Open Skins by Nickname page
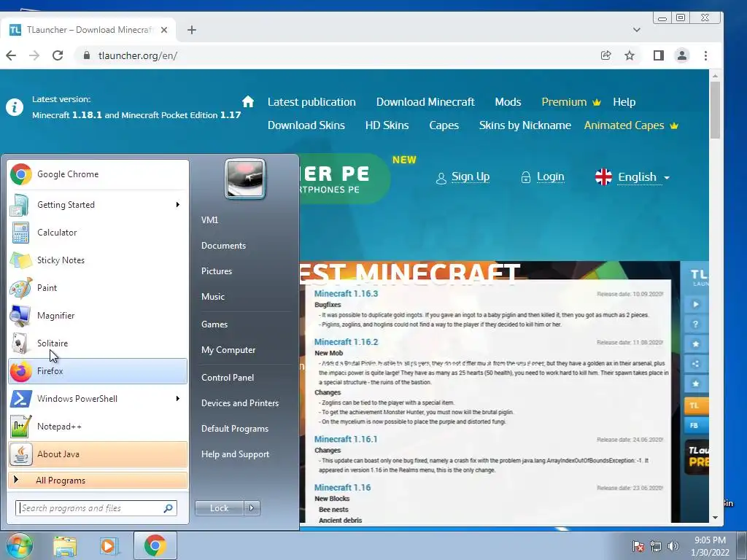The image size is (747, 560). tap(525, 125)
